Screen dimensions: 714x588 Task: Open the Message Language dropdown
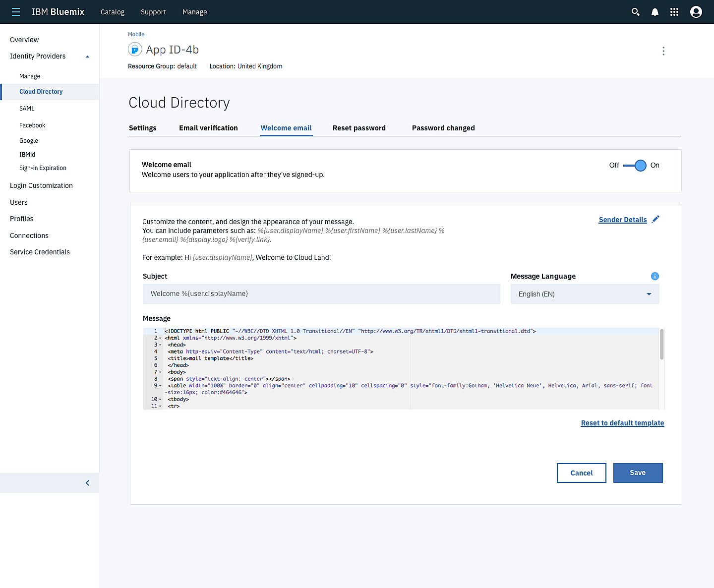tap(585, 294)
